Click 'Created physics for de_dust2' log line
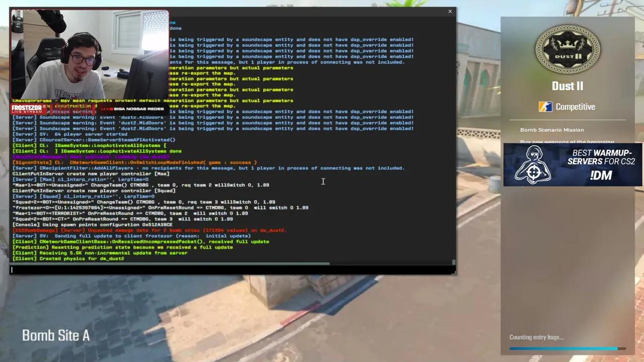Viewport: 644px width, 362px height. (x=68, y=258)
